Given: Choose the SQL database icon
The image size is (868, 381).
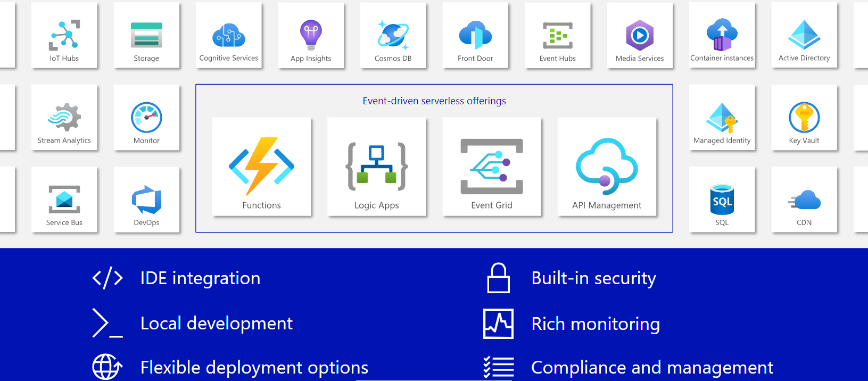Looking at the screenshot, I should 722,200.
